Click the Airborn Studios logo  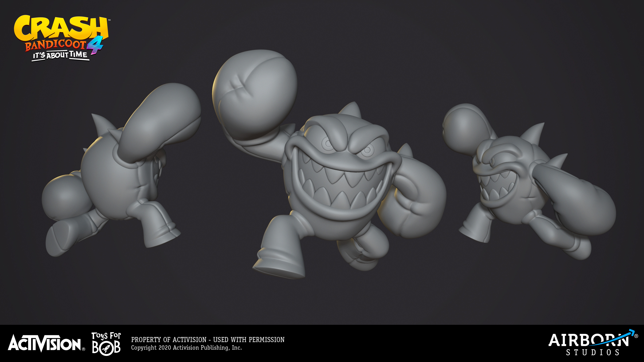(x=593, y=343)
